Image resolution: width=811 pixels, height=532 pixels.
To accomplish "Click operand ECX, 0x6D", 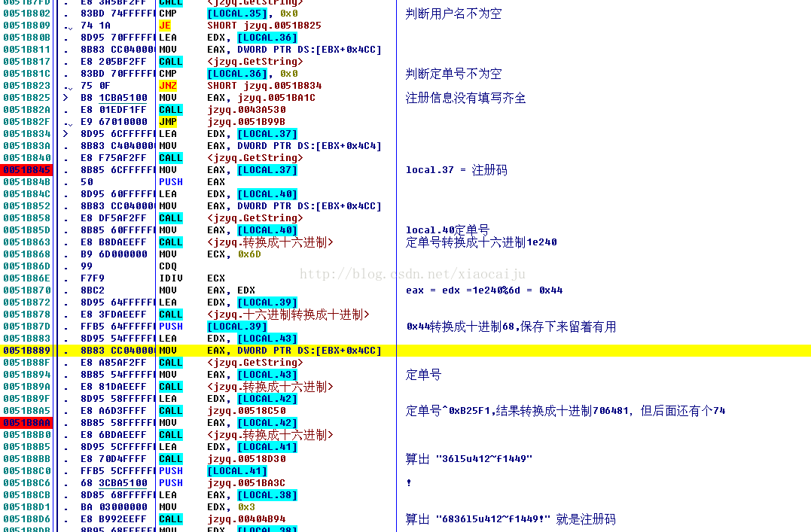I will coord(233,254).
